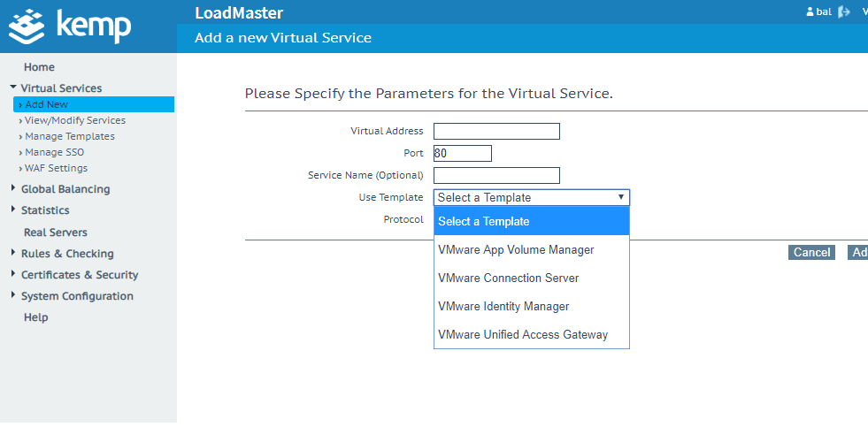Open Real Servers page
Image resolution: width=868 pixels, height=427 pixels.
click(x=56, y=233)
